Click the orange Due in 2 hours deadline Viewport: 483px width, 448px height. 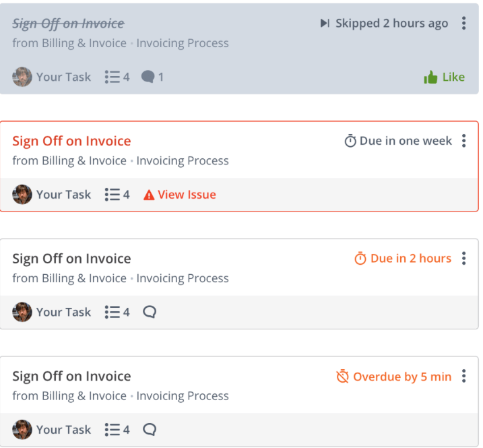403,259
